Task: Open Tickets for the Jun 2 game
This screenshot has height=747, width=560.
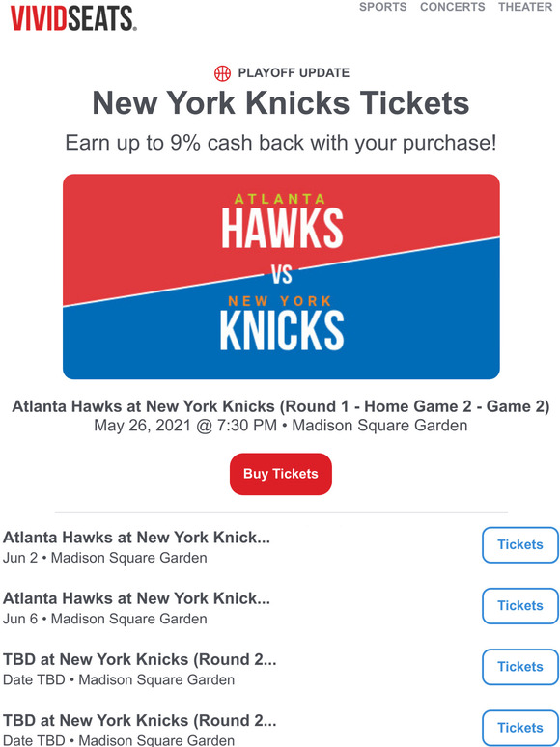Action: coord(520,544)
